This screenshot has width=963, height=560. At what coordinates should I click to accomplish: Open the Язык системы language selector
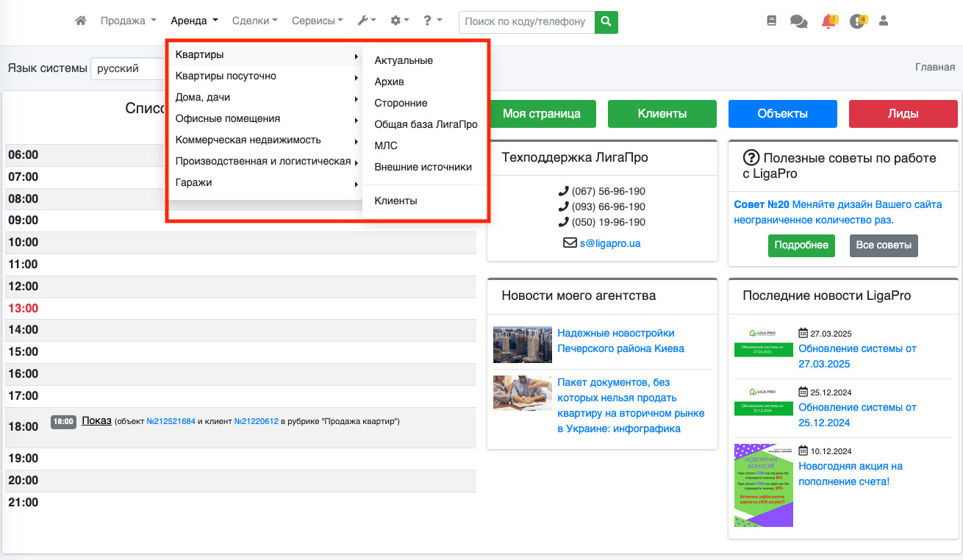(128, 68)
